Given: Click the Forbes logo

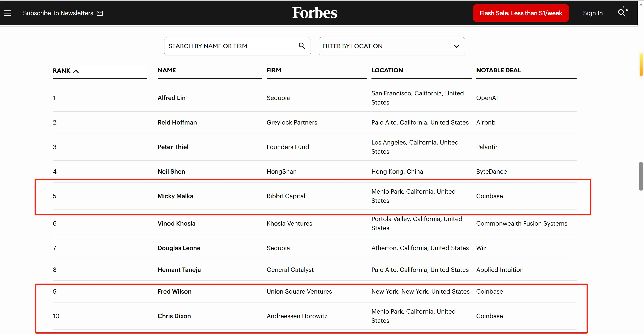Looking at the screenshot, I should tap(314, 12).
